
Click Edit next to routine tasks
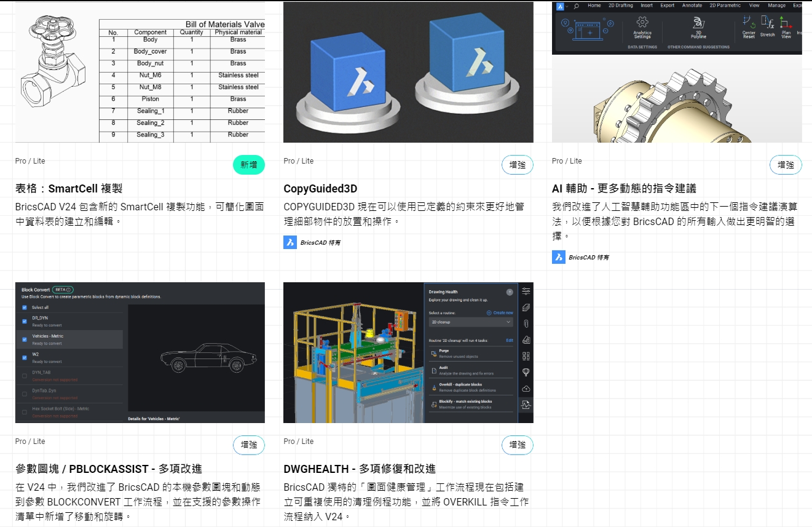click(509, 340)
